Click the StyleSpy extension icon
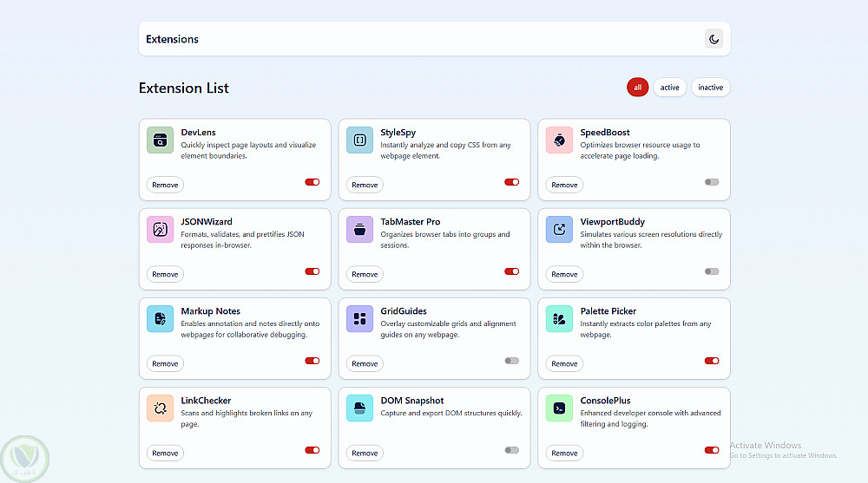The width and height of the screenshot is (868, 483). pos(359,140)
